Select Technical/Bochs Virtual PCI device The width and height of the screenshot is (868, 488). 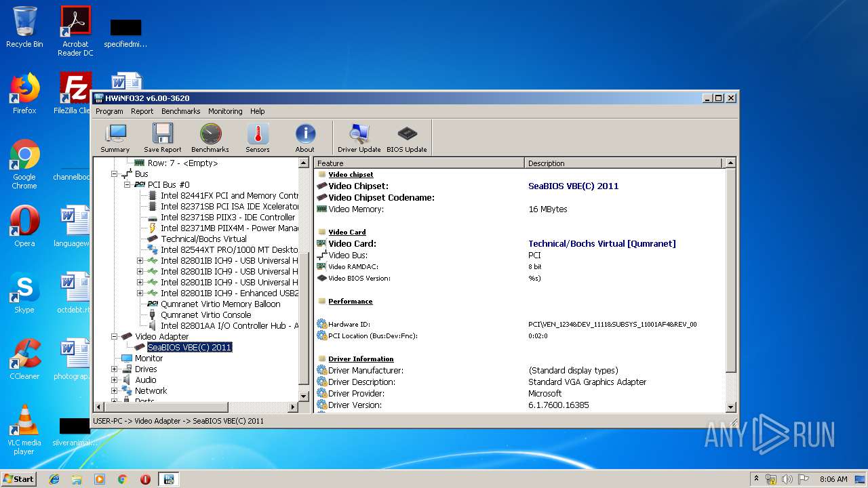[x=203, y=239]
